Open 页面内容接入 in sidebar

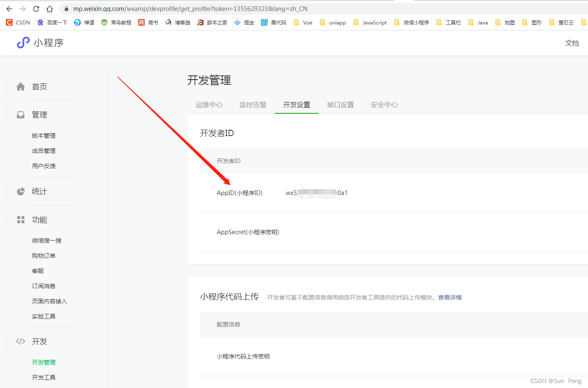50,301
